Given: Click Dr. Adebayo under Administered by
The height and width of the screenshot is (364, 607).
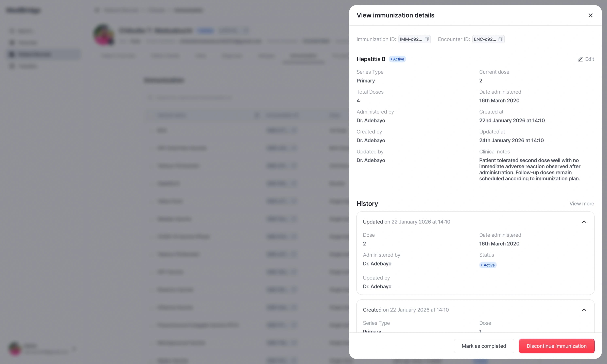Looking at the screenshot, I should (371, 121).
